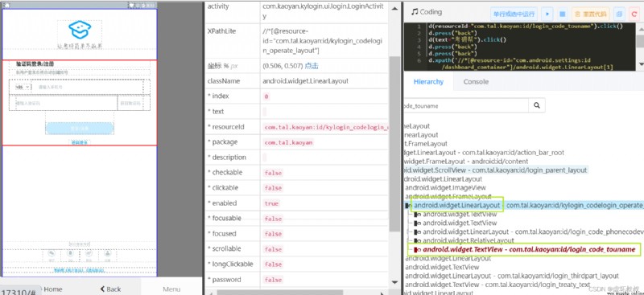Click the clickable value false

coord(273,188)
